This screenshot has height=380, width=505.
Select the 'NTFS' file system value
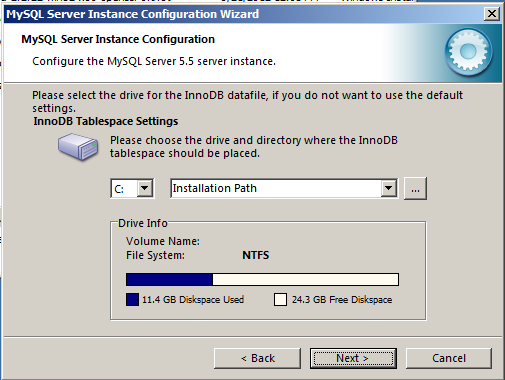pyautogui.click(x=256, y=255)
